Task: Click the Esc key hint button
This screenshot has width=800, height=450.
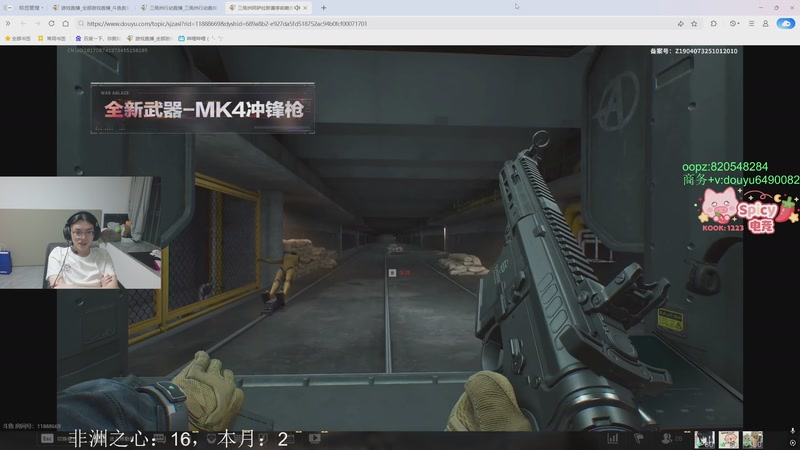Action: [x=47, y=438]
